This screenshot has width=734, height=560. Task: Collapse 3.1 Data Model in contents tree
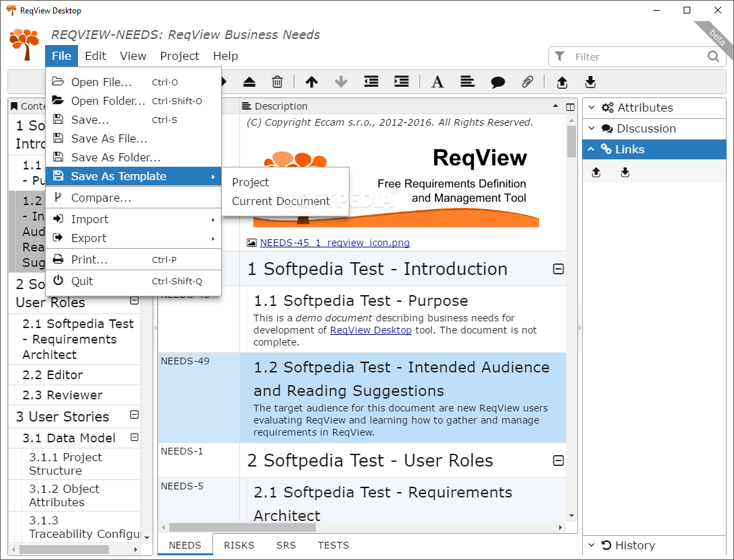(134, 438)
